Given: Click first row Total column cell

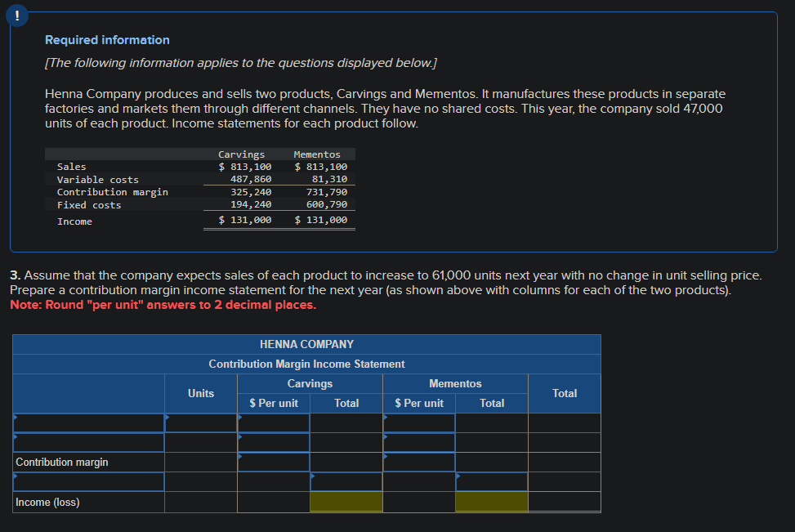Looking at the screenshot, I should coord(565,423).
